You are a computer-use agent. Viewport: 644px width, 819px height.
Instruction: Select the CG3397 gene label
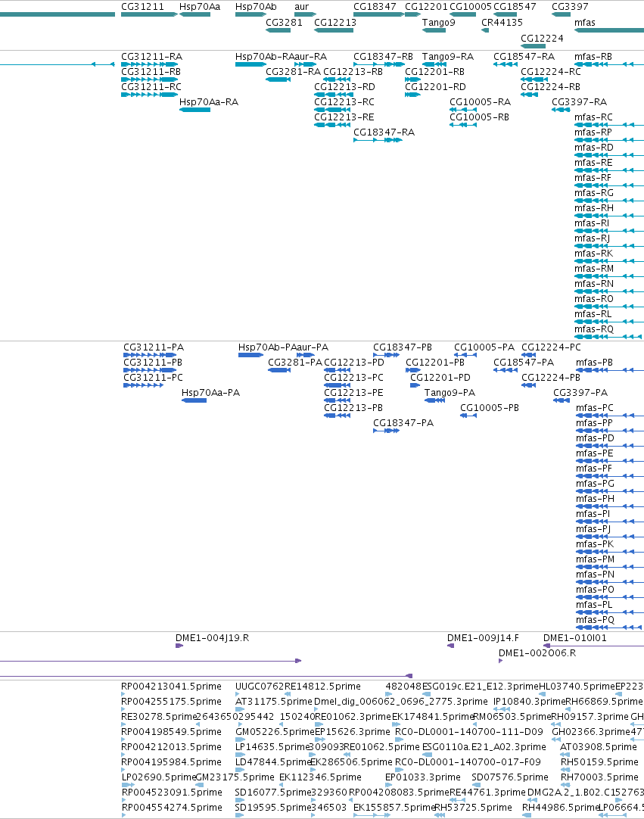click(570, 7)
